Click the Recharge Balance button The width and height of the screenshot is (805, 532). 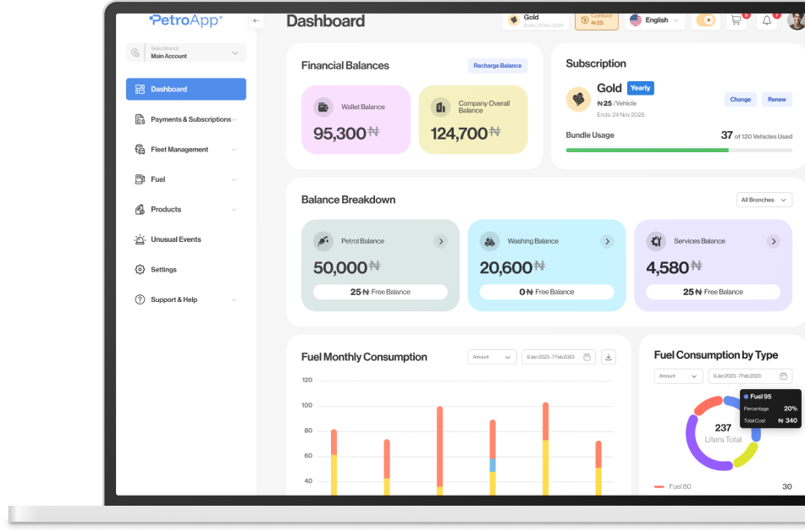(x=498, y=66)
